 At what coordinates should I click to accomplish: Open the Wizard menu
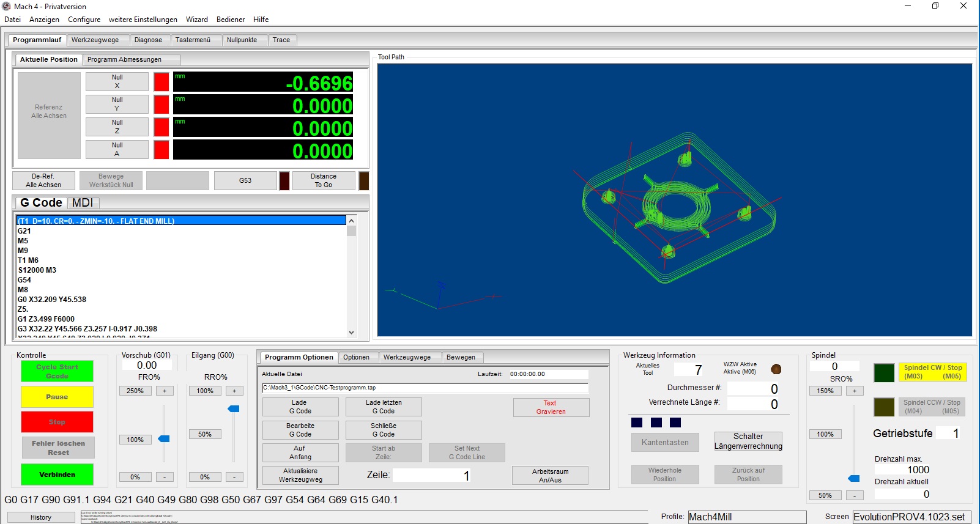click(x=196, y=20)
